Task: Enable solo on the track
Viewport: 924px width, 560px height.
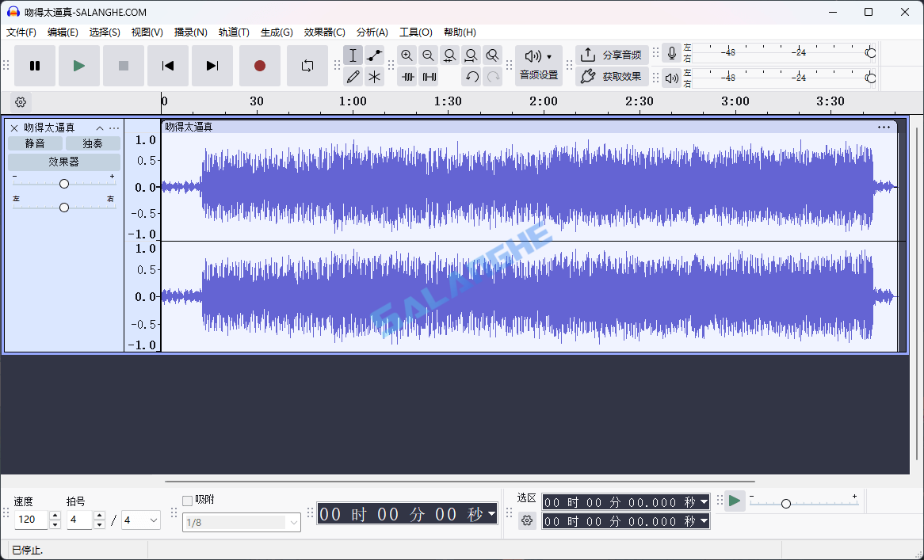Action: point(93,143)
